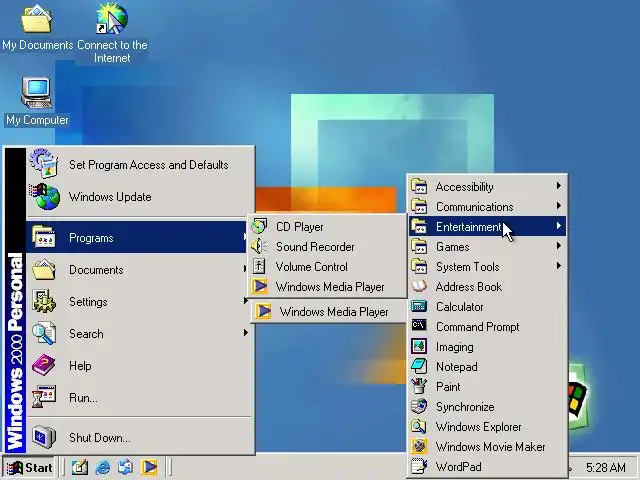The height and width of the screenshot is (480, 640).
Task: Expand the Communications submenu arrow
Action: tap(559, 206)
